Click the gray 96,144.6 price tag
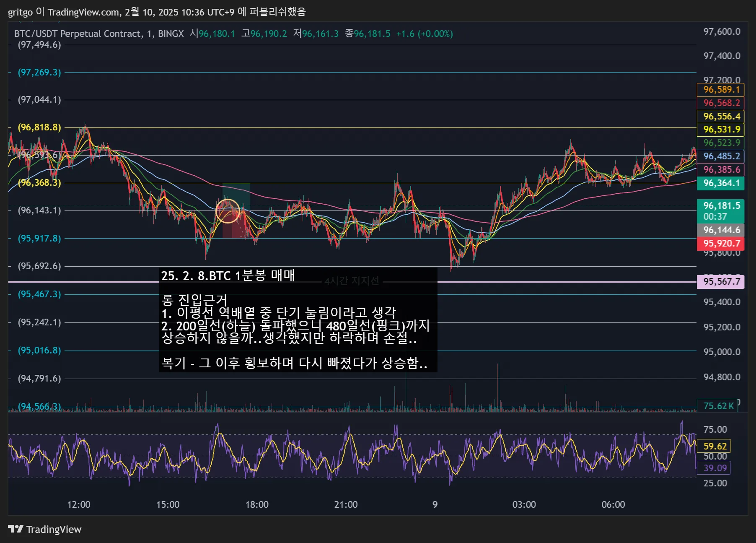756x543 pixels. (x=721, y=230)
